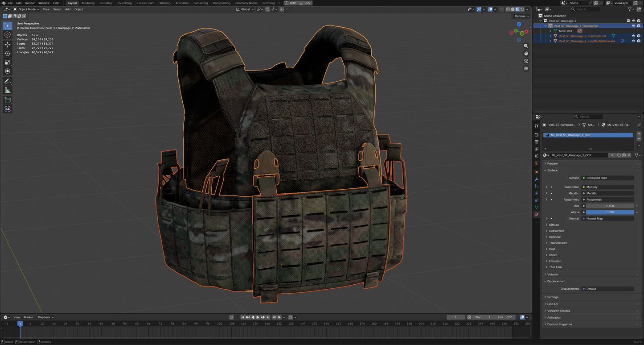644x345 pixels.
Task: Expand the Subsurface section
Action: coord(557,231)
